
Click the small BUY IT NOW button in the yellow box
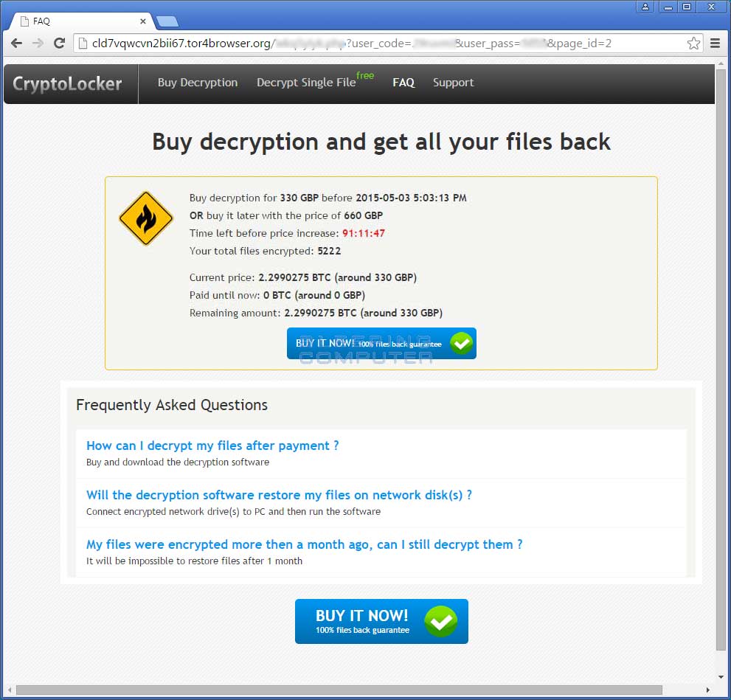381,344
